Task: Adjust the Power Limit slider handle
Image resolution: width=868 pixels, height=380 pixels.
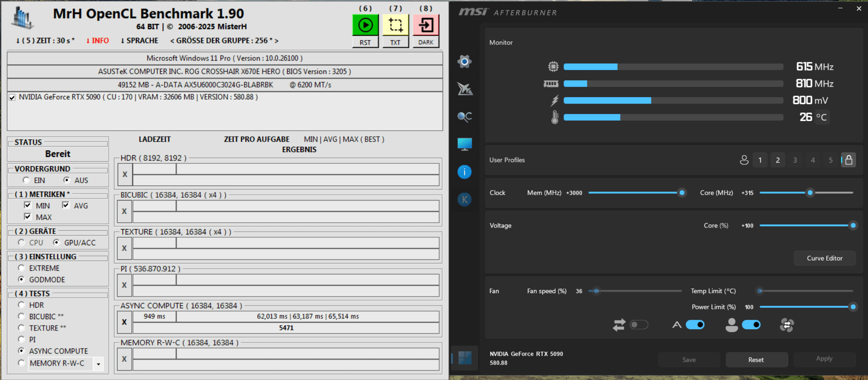Action: coord(853,307)
